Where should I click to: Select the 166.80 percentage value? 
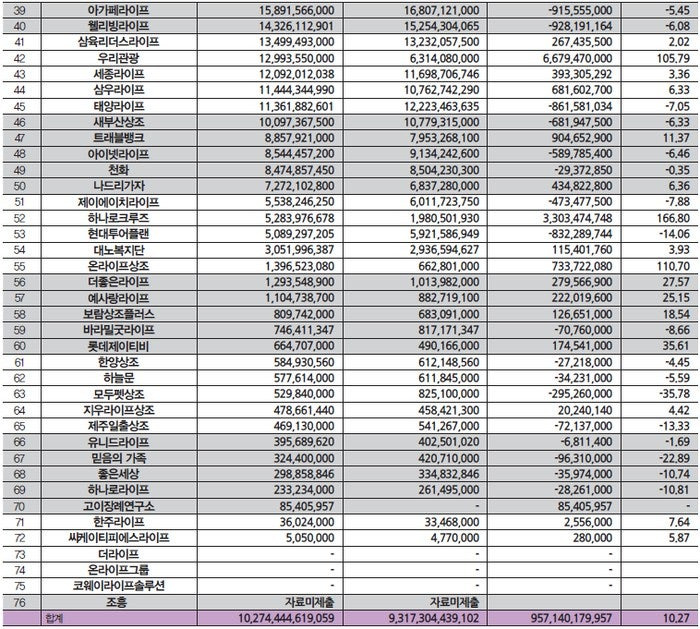click(x=673, y=218)
